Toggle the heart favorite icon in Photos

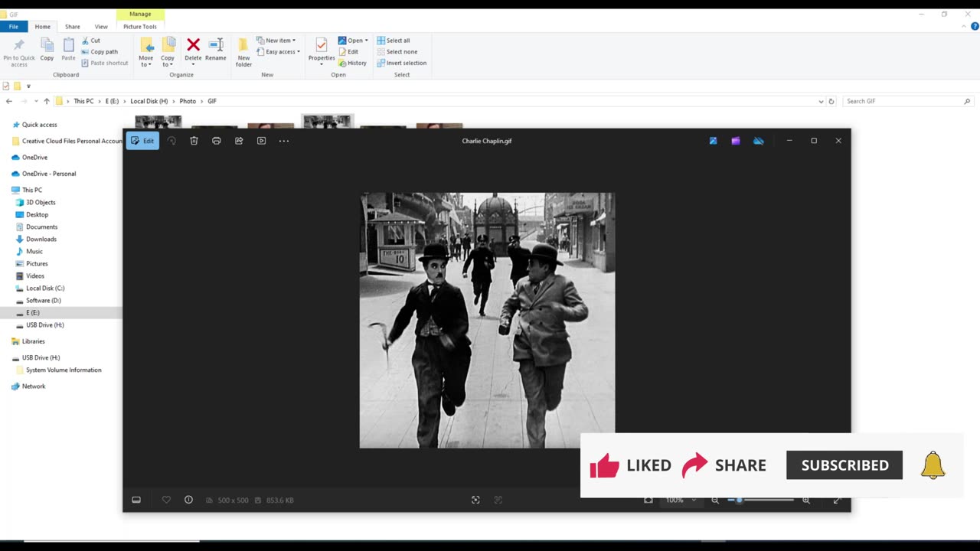coord(166,500)
